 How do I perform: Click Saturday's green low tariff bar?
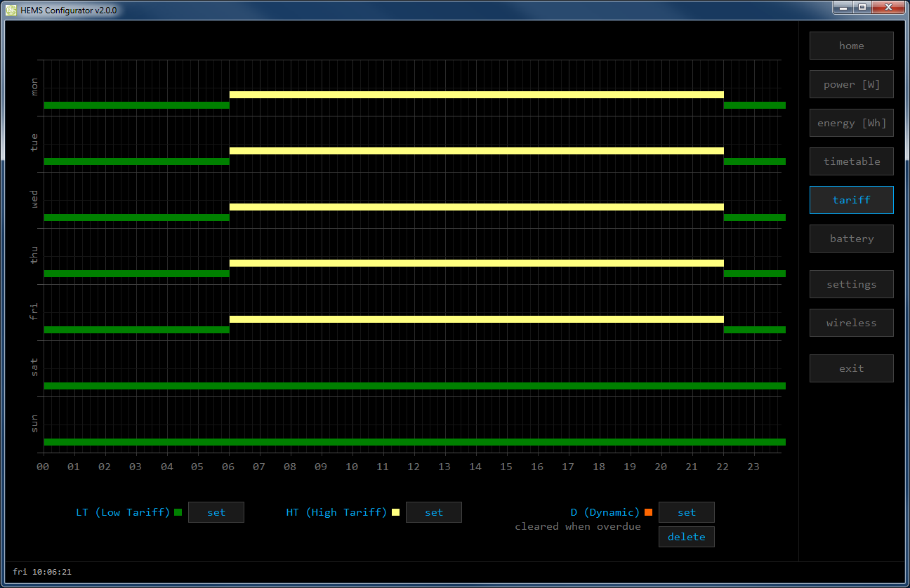pos(414,386)
